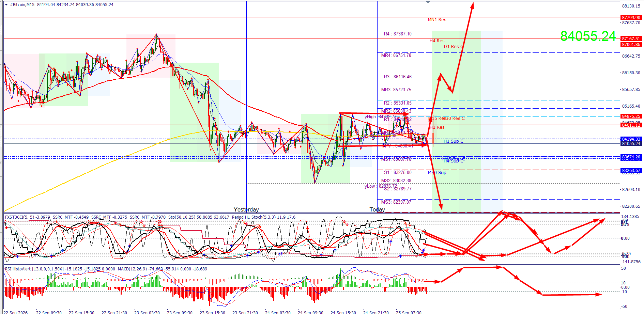Screen dimensions: 644x314
Task: Open the chart menu triangle beside #Bitcoin,M15
Action: 6,5
